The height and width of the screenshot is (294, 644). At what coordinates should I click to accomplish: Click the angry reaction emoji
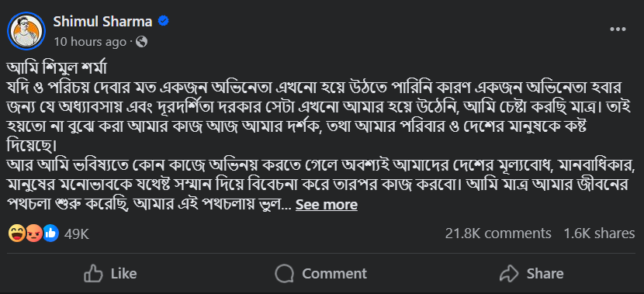tap(33, 233)
